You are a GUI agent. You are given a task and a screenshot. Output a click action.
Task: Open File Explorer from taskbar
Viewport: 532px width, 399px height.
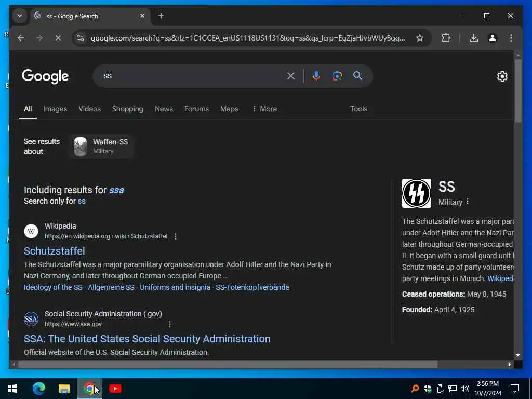tap(64, 389)
